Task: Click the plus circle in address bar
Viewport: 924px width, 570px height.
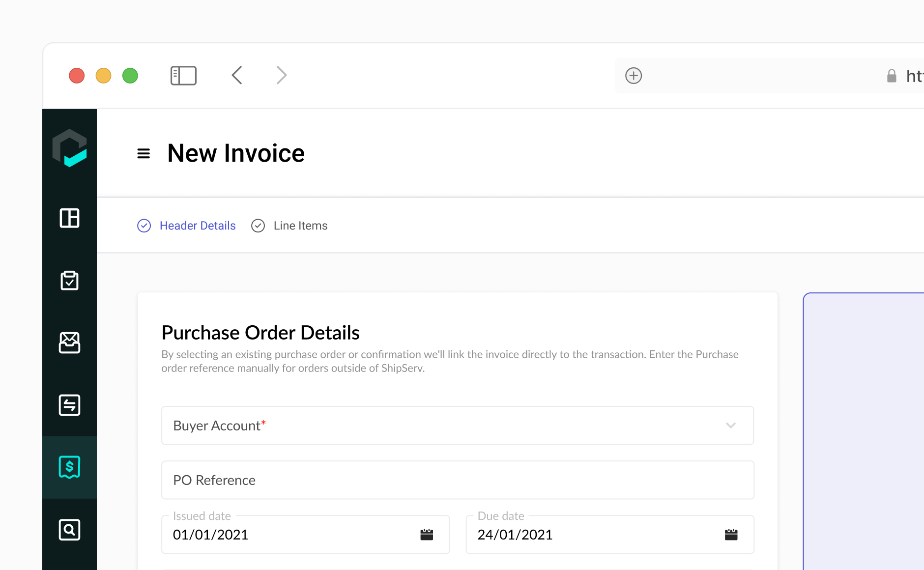Action: coord(634,76)
